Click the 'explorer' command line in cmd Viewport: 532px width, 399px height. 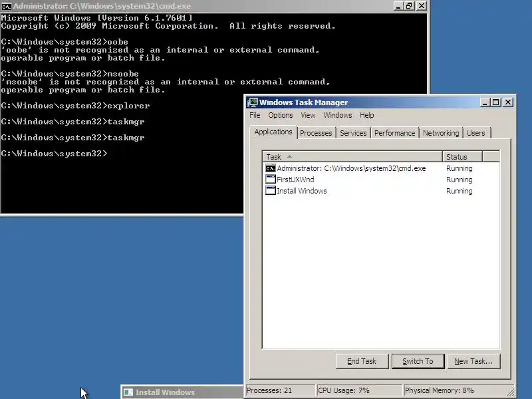[75, 106]
